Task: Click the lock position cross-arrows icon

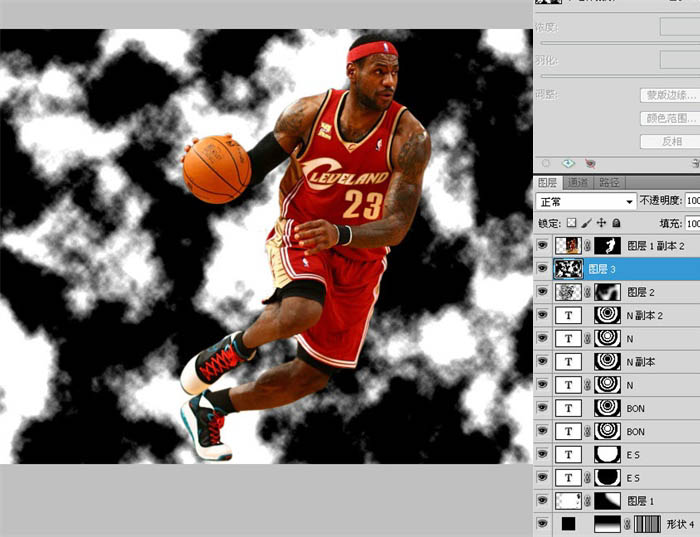Action: point(601,223)
